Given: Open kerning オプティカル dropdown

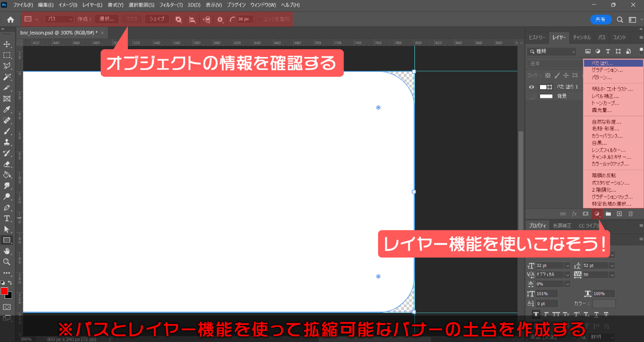Looking at the screenshot, I should point(567,274).
